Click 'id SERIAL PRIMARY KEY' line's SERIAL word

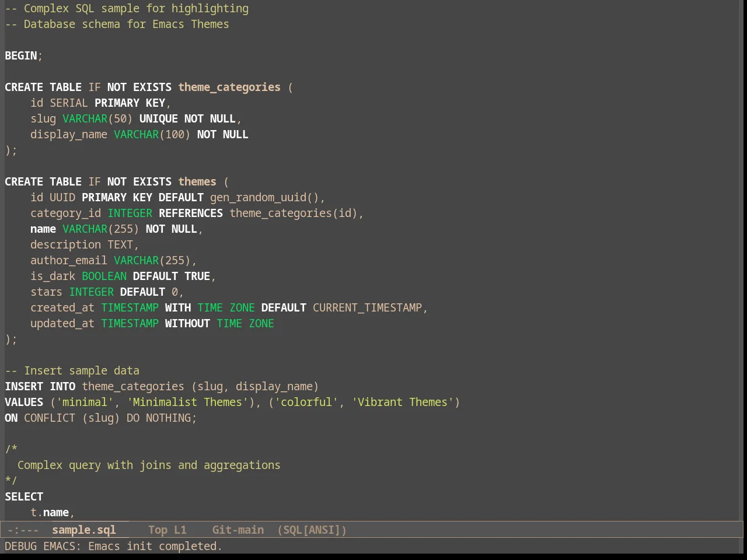pyautogui.click(x=69, y=103)
